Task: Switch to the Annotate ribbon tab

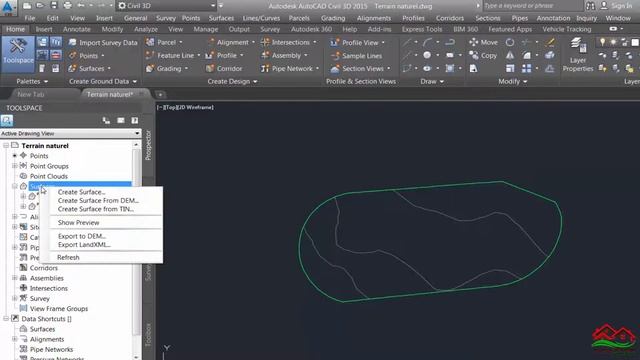Action: click(77, 29)
